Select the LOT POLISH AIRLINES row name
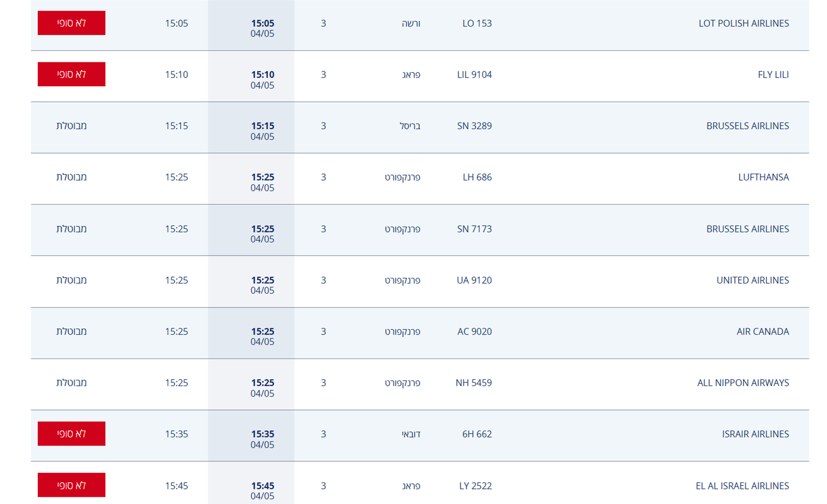Screen dimensions: 827x504 tap(743, 24)
